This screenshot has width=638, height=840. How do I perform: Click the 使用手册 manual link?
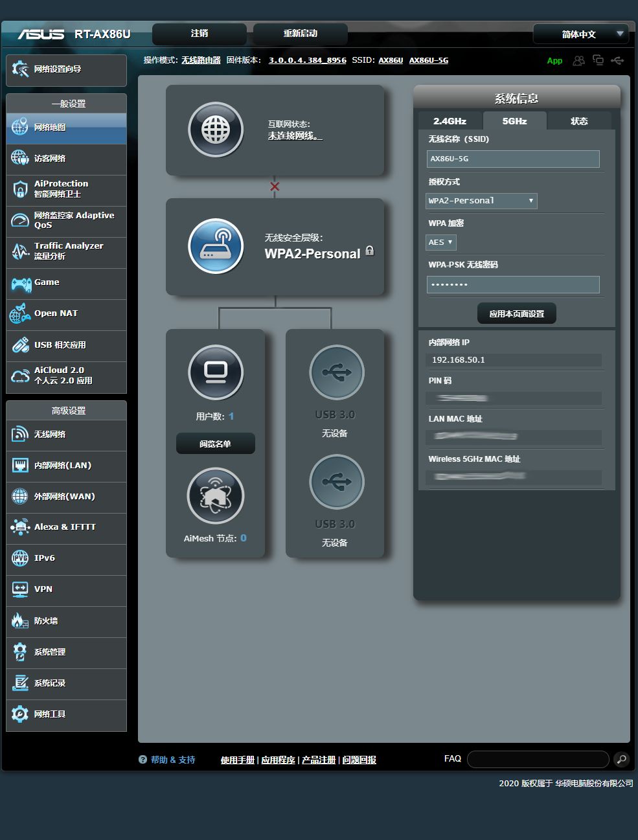click(238, 760)
